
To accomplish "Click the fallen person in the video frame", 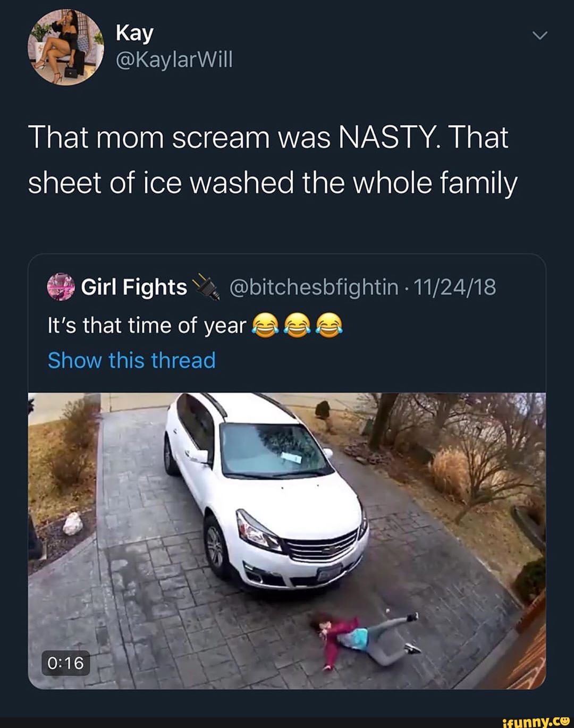I will [367, 639].
